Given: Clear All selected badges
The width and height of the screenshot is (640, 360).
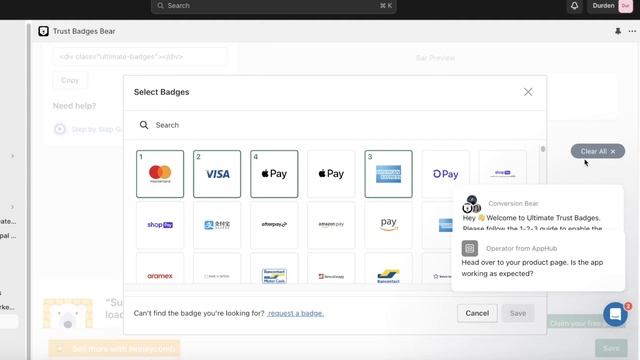Looking at the screenshot, I should point(598,151).
